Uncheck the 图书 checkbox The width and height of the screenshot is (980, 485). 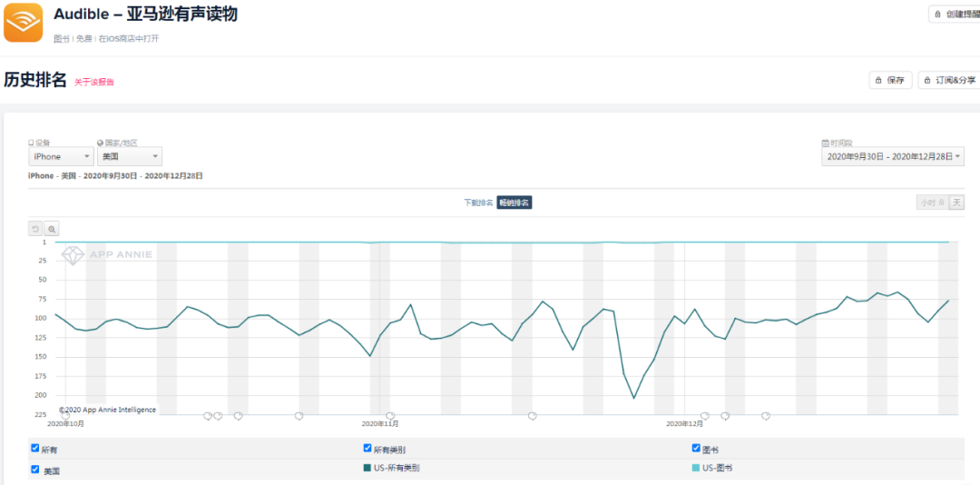click(x=696, y=448)
